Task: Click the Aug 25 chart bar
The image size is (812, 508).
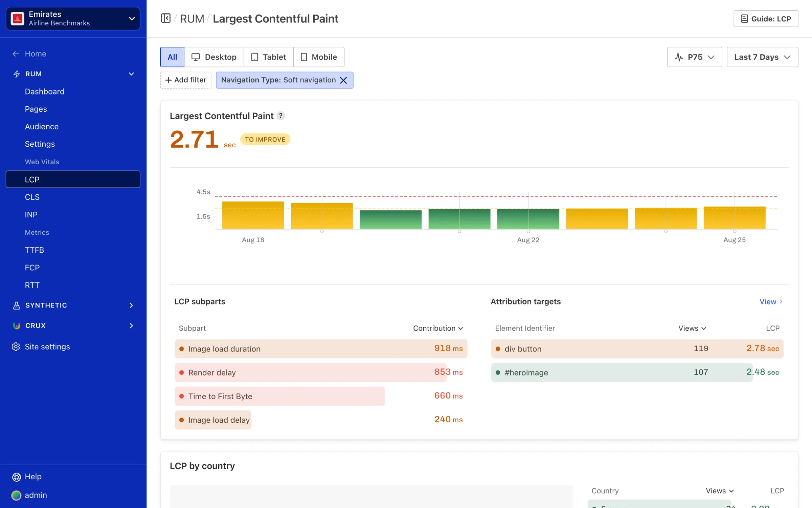Action: [x=735, y=218]
